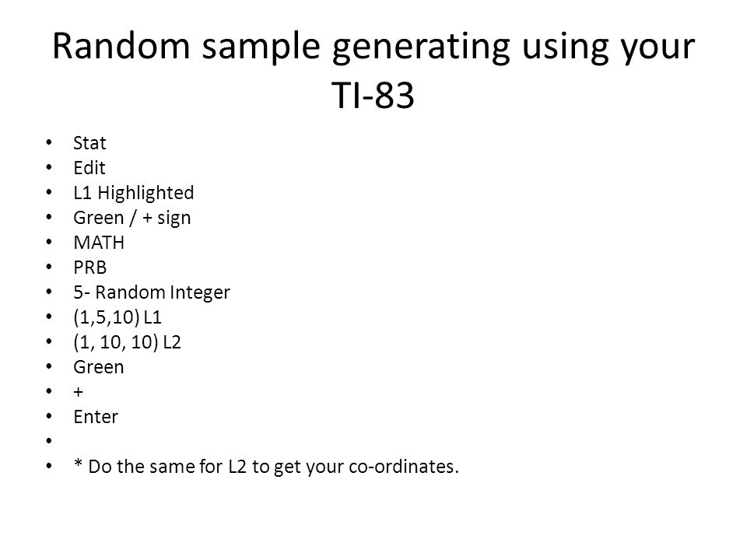Click the word "generating" in title
Image resolution: width=747 pixels, height=560 pixels.
pyautogui.click(x=421, y=47)
